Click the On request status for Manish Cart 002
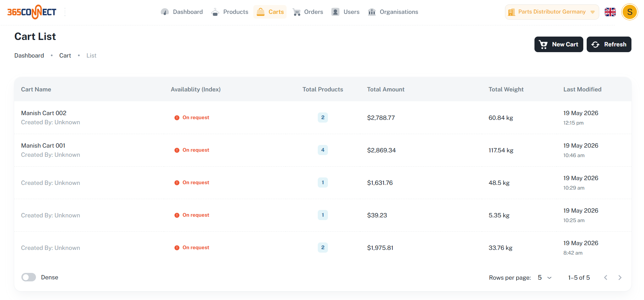 coord(196,117)
